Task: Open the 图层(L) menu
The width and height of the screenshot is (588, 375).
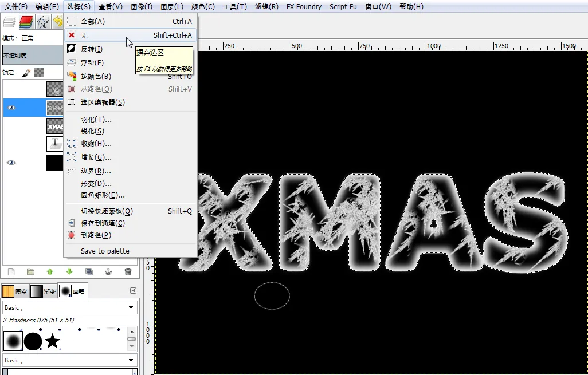Action: (172, 7)
